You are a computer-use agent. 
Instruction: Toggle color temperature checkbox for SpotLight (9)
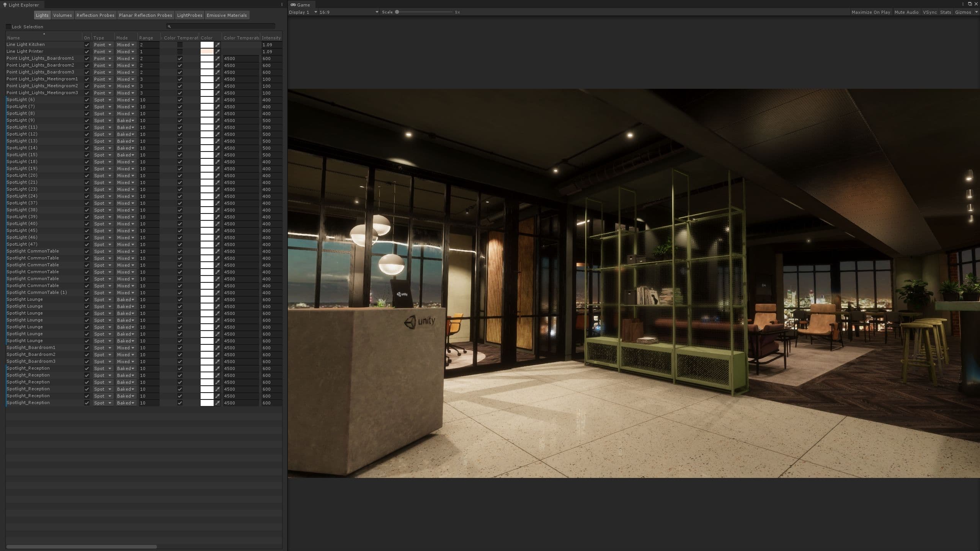click(180, 121)
